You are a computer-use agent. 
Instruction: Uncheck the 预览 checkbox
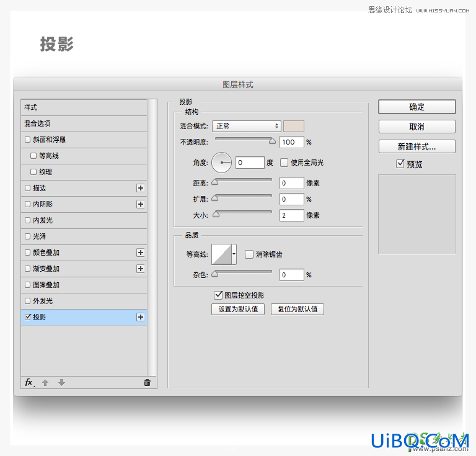click(400, 164)
